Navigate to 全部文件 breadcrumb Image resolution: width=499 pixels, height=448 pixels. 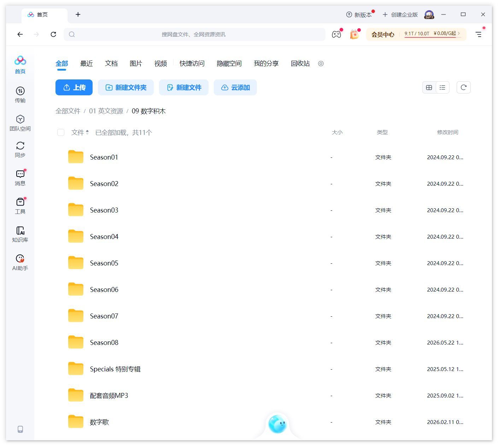(68, 111)
